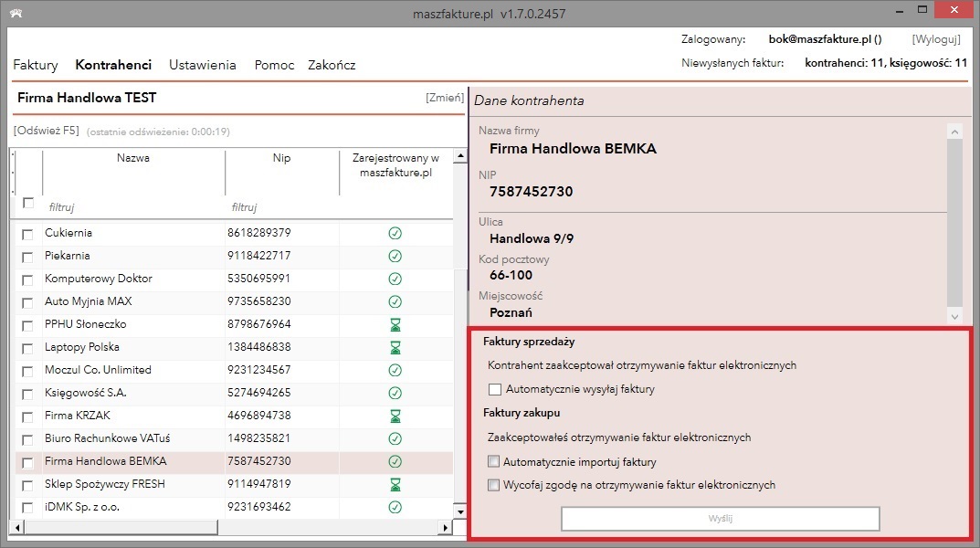Click NIP value 9231234567
Viewport: 980px width, 548px height.
point(258,370)
